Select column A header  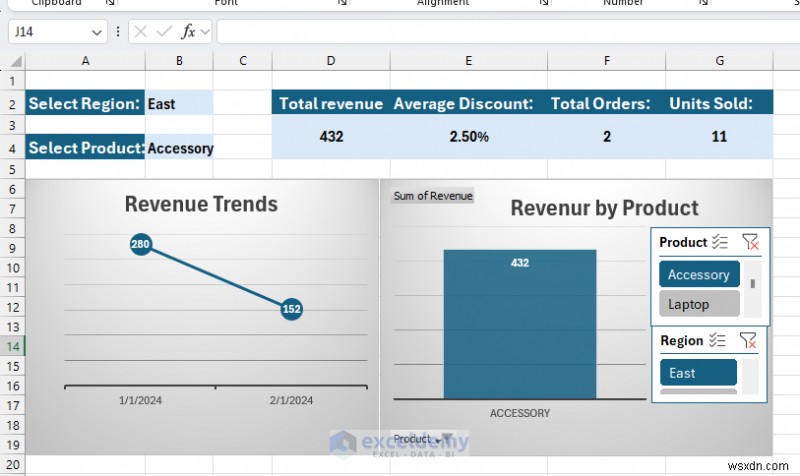click(85, 61)
